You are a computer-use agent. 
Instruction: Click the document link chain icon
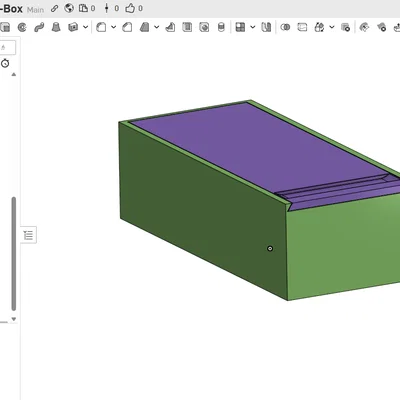(x=54, y=9)
